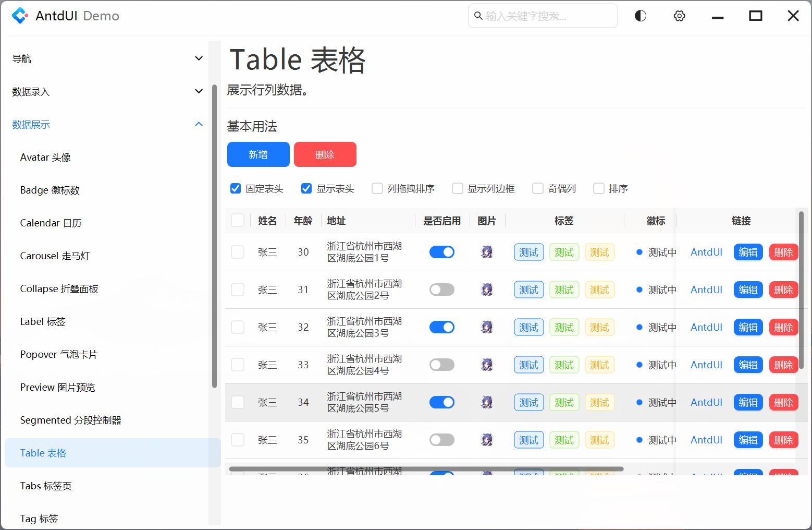Click the AntdUI logo icon
Viewport: 812px width, 530px height.
tap(20, 16)
